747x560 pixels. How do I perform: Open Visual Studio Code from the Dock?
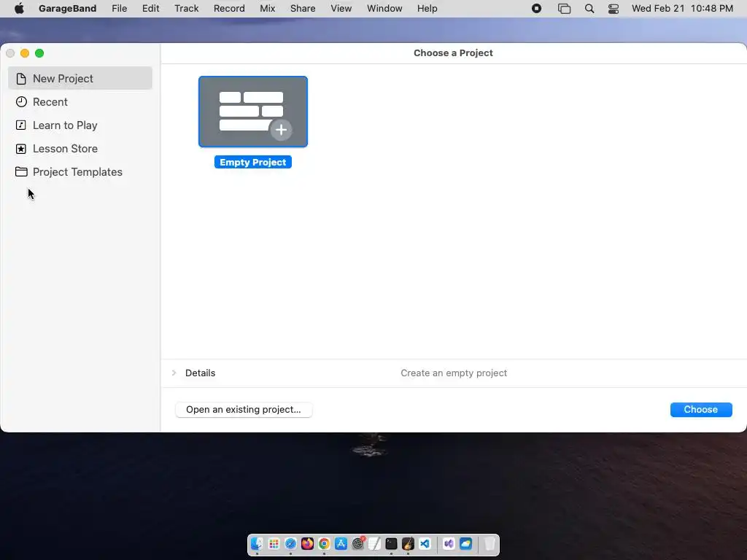pyautogui.click(x=425, y=544)
